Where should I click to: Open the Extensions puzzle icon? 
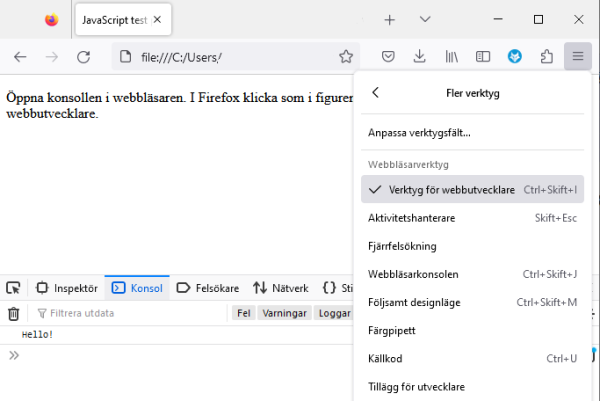coord(547,57)
